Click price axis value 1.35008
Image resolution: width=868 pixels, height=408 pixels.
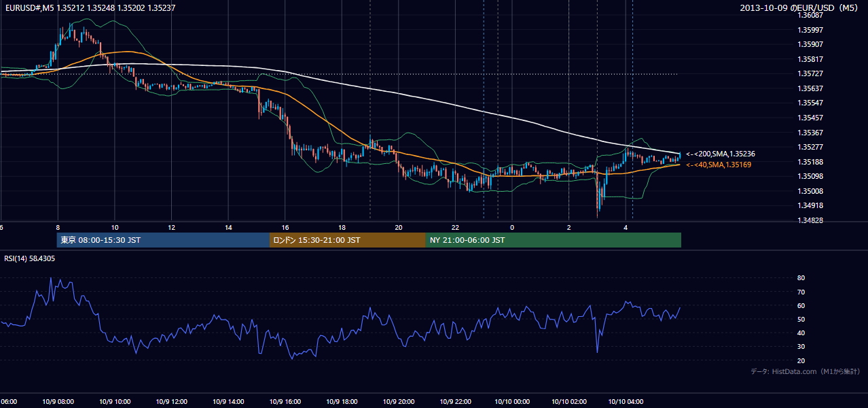tap(811, 191)
